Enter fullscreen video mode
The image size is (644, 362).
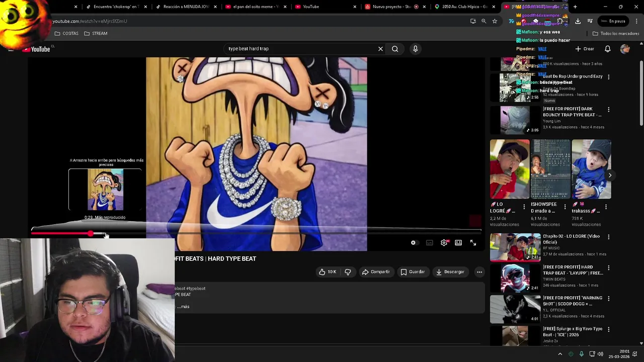pos(473,243)
